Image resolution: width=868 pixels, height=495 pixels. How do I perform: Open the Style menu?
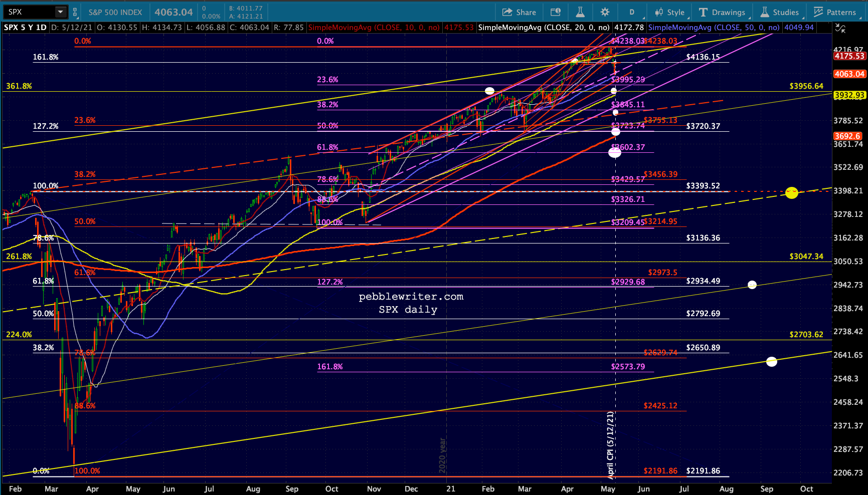[x=669, y=12]
